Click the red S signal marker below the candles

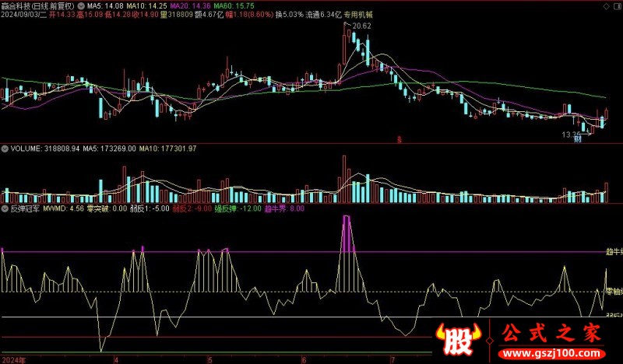[398, 139]
